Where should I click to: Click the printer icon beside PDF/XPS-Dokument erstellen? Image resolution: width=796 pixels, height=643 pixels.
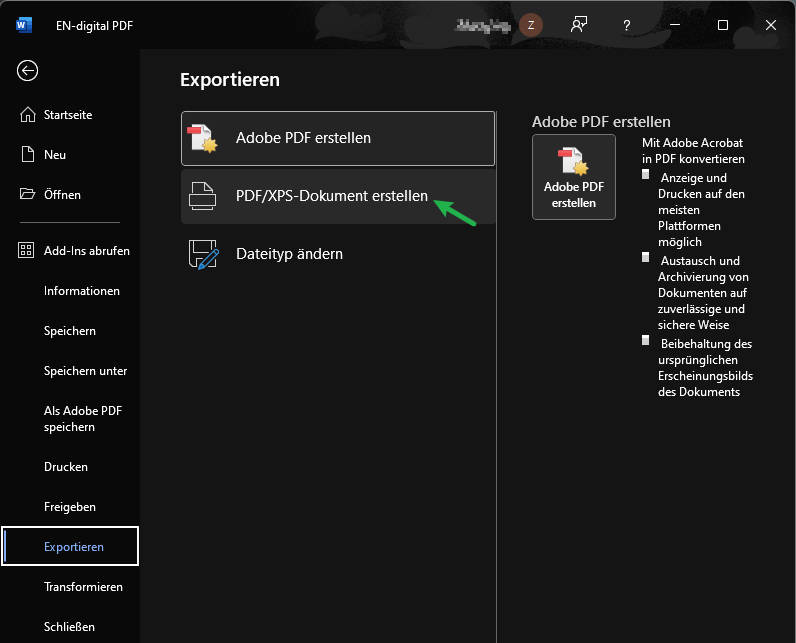coord(203,196)
